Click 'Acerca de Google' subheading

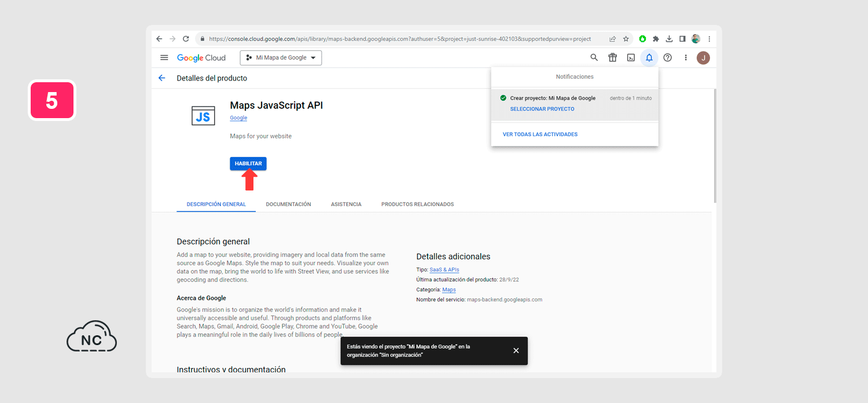pyautogui.click(x=201, y=298)
